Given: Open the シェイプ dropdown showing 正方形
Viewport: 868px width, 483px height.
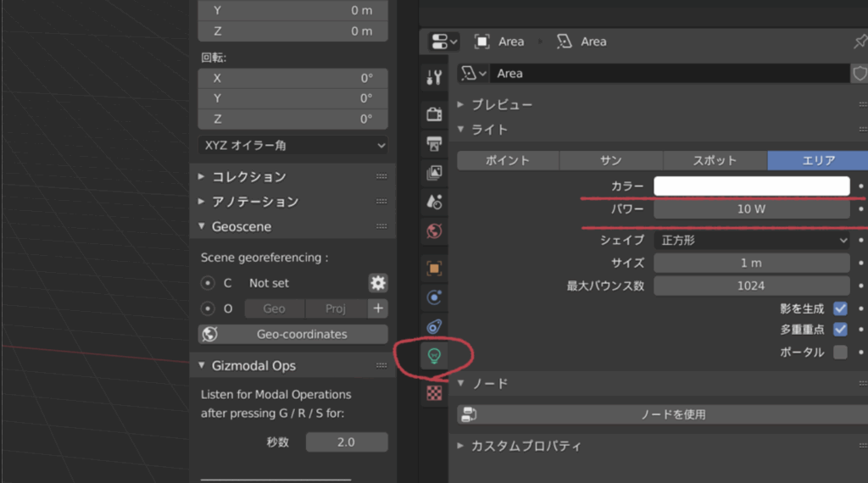Looking at the screenshot, I should click(751, 241).
